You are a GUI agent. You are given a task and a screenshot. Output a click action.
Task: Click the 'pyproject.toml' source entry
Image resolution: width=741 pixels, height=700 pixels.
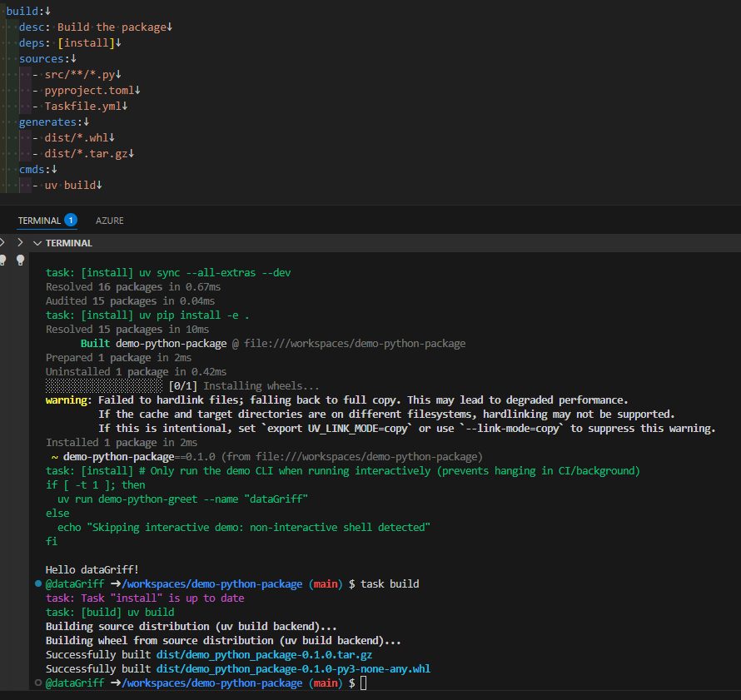[x=89, y=90]
